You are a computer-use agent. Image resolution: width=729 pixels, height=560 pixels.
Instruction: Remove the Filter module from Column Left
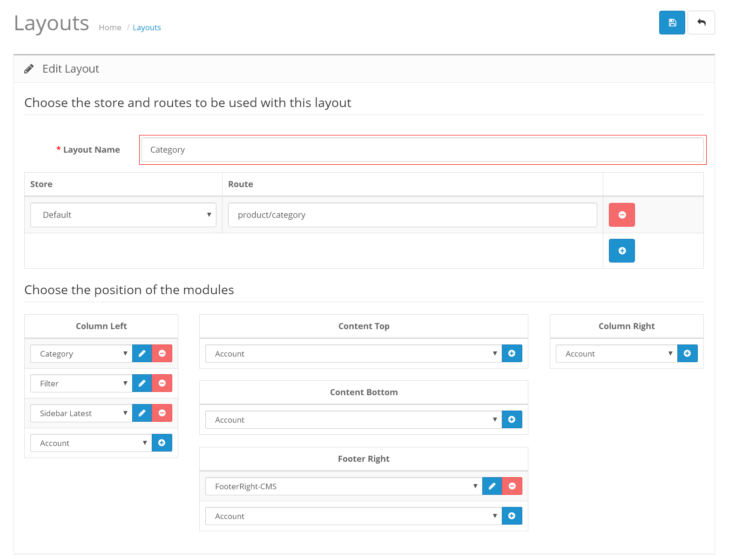coord(162,384)
